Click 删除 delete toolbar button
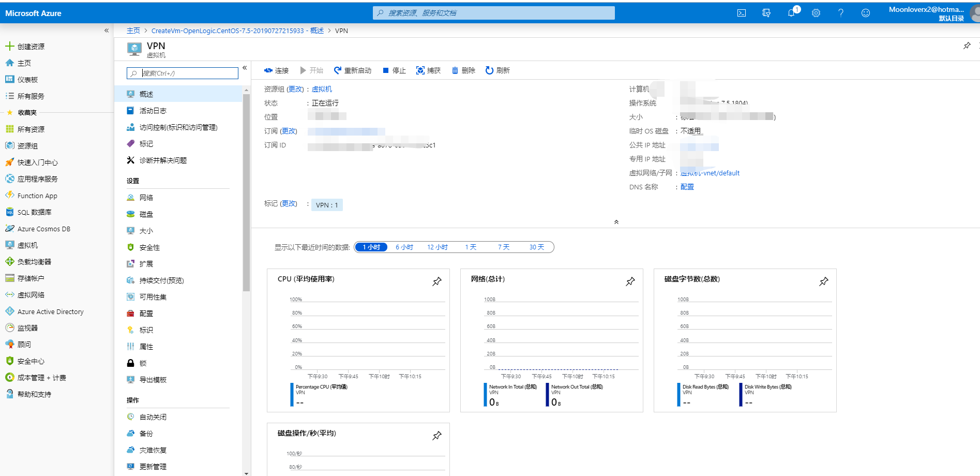 click(463, 70)
